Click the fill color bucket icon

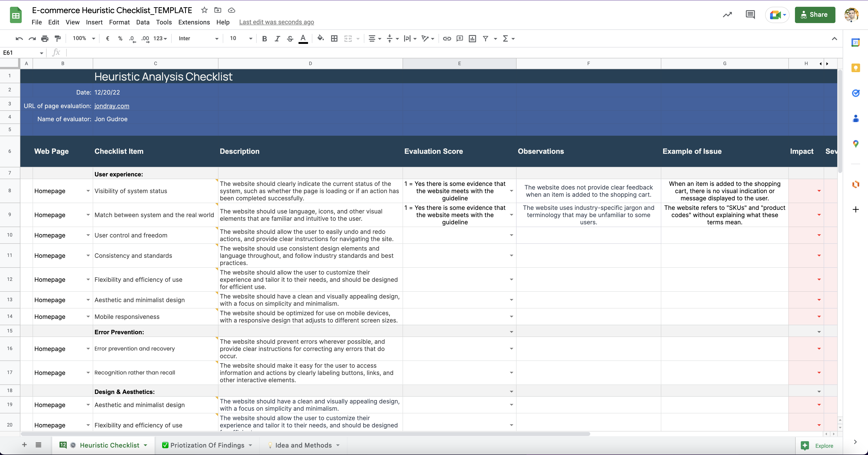pyautogui.click(x=320, y=38)
